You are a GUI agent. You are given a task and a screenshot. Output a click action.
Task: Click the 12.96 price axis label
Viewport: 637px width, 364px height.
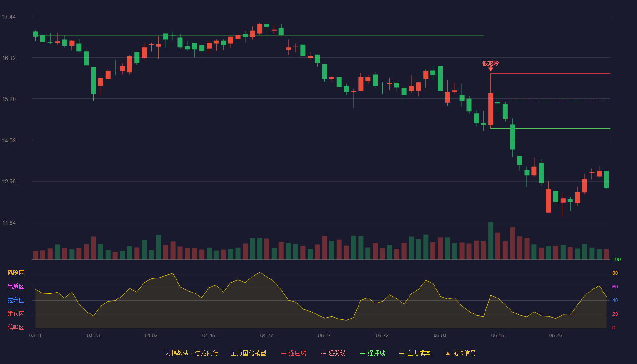(x=9, y=182)
